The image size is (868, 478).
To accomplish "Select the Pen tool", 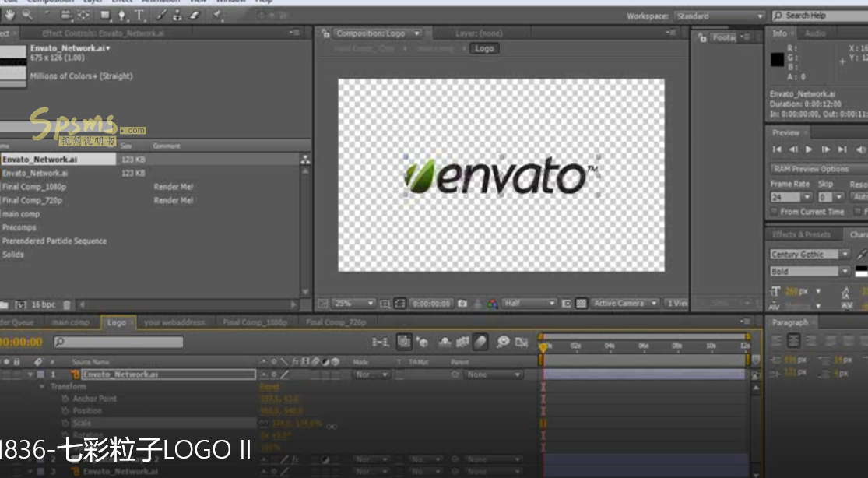I will tap(121, 16).
